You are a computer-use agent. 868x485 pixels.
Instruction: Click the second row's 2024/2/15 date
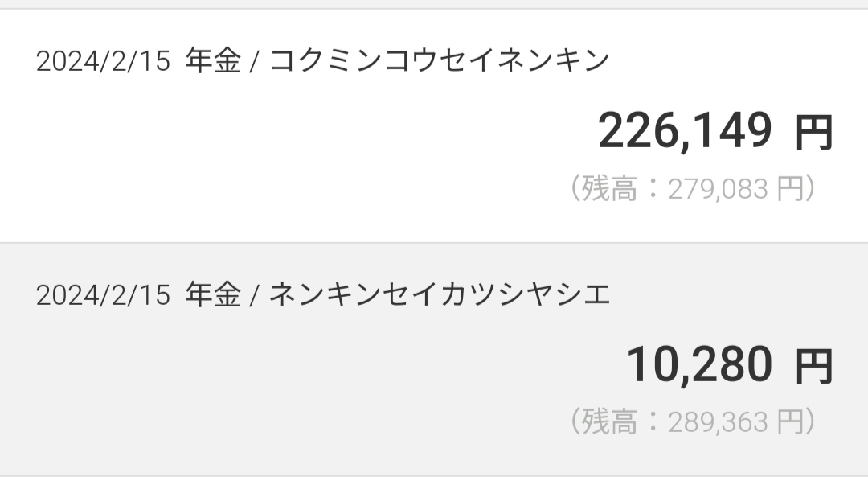(x=103, y=296)
